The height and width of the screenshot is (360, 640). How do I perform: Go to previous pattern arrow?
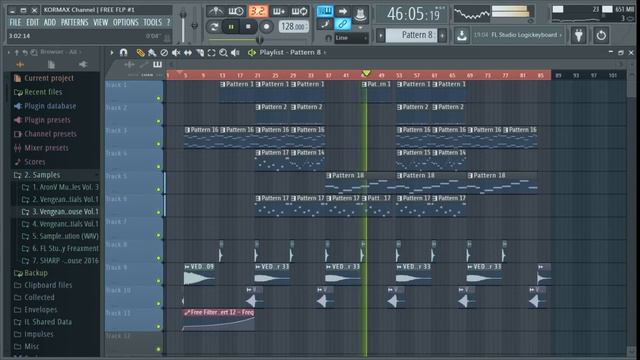[380, 36]
